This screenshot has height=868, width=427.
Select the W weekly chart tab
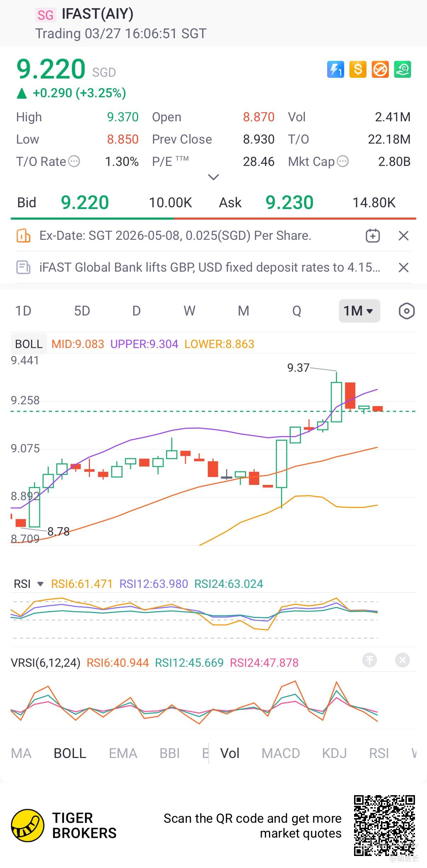click(189, 311)
